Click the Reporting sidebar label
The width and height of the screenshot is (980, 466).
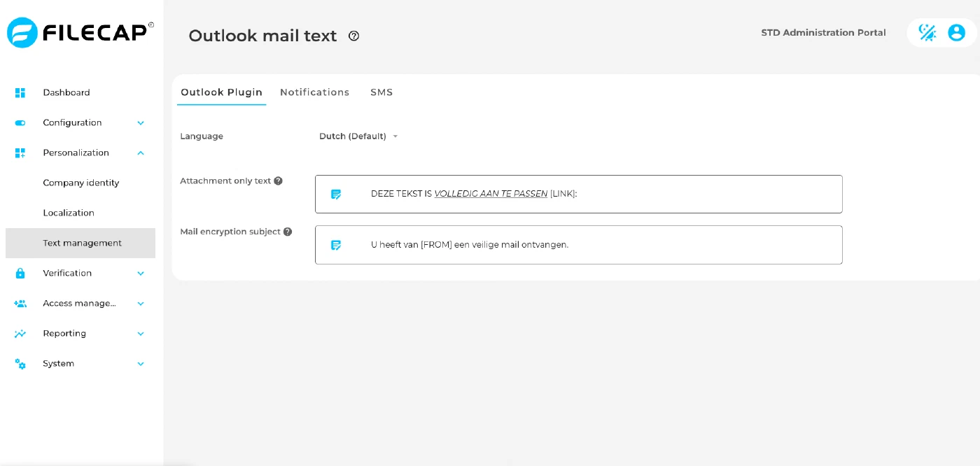click(64, 333)
